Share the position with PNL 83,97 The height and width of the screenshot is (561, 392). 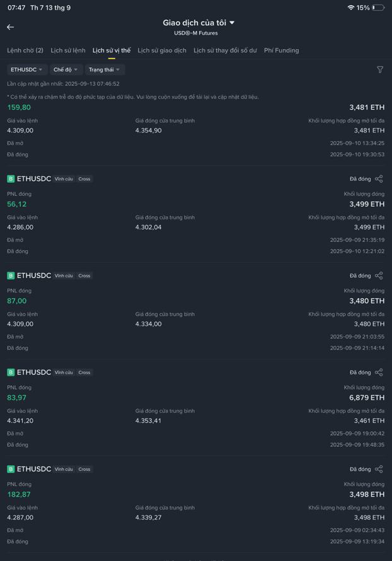(x=379, y=373)
